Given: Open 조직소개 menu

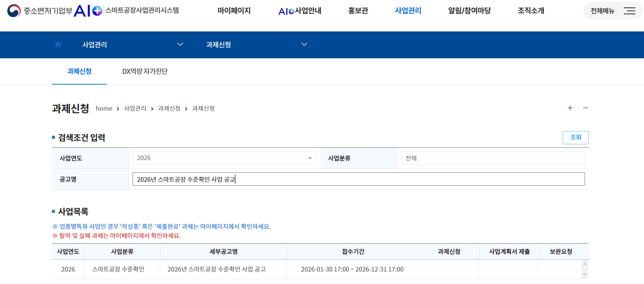Looking at the screenshot, I should [531, 11].
